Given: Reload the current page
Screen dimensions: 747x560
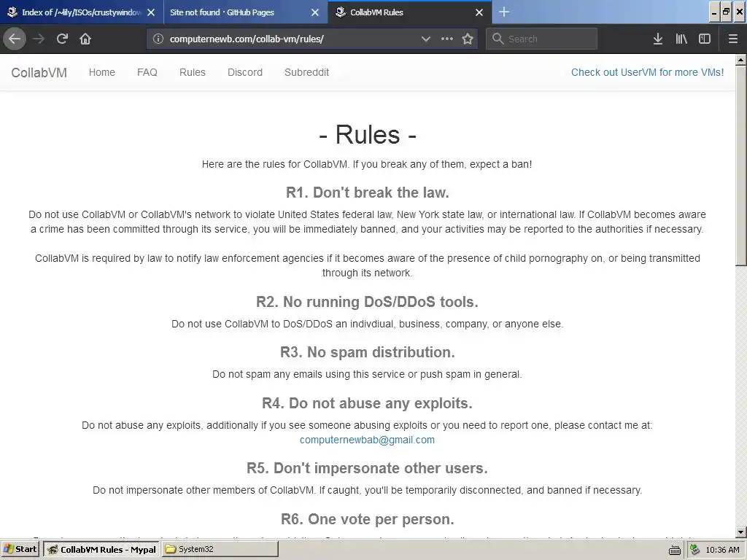Looking at the screenshot, I should (62, 39).
